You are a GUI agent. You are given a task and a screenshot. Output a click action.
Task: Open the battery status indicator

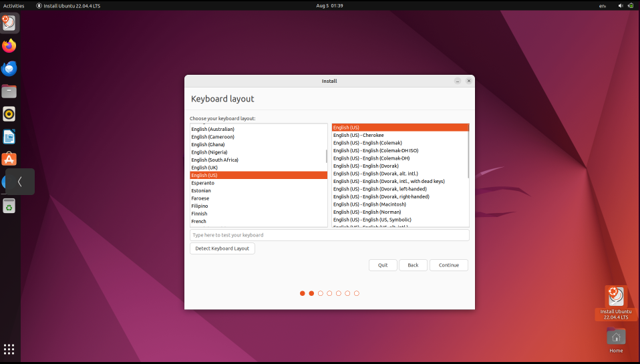[631, 6]
